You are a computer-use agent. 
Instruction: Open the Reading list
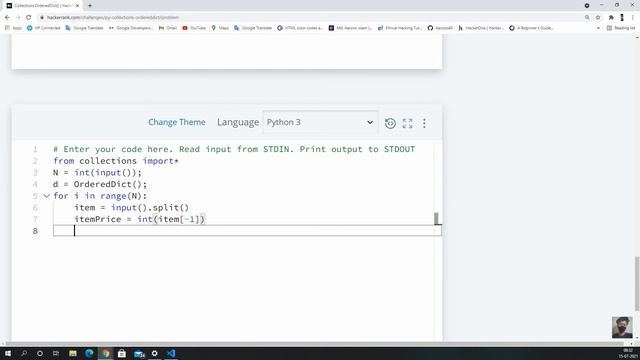(621, 28)
